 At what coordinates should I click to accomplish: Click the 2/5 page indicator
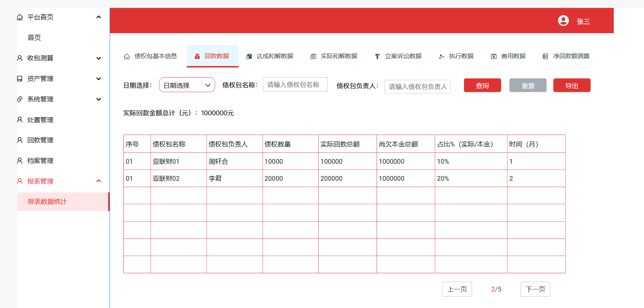496,289
